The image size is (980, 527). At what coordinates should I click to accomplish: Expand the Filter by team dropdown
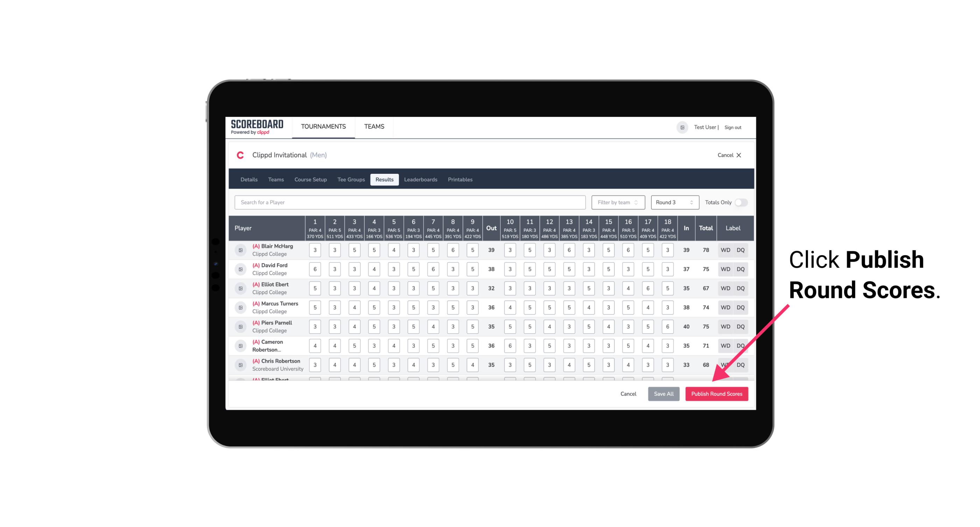617,202
